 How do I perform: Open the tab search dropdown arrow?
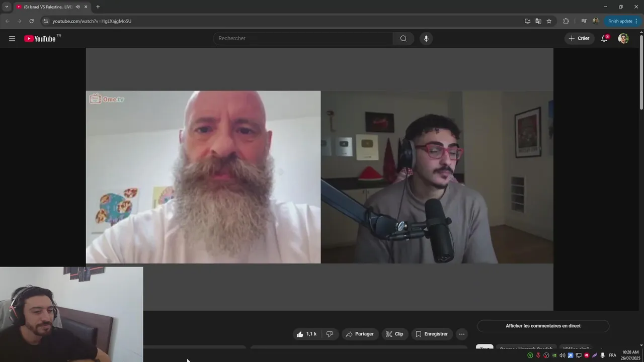pyautogui.click(x=7, y=7)
